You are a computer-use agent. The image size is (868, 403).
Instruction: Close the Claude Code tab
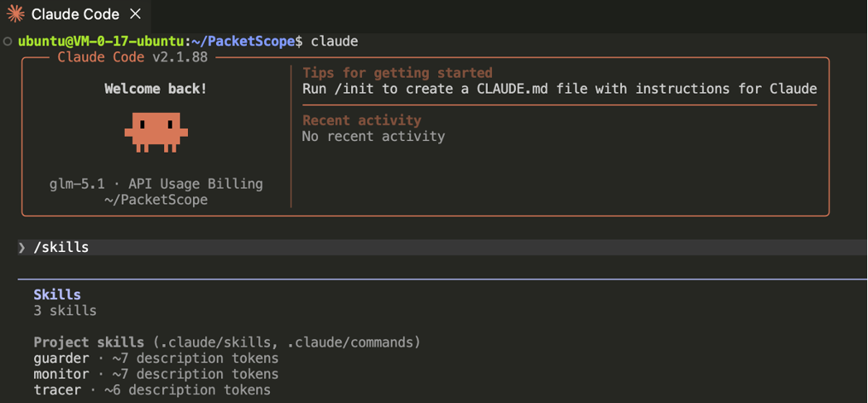(135, 14)
